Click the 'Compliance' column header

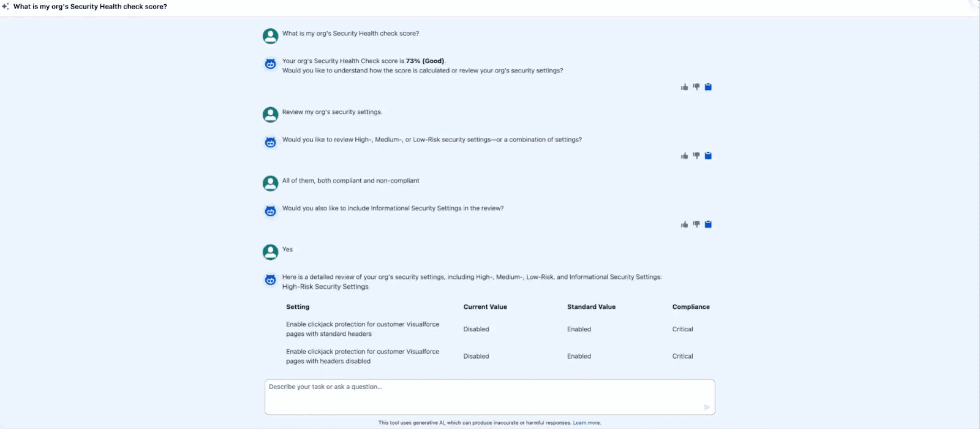691,307
